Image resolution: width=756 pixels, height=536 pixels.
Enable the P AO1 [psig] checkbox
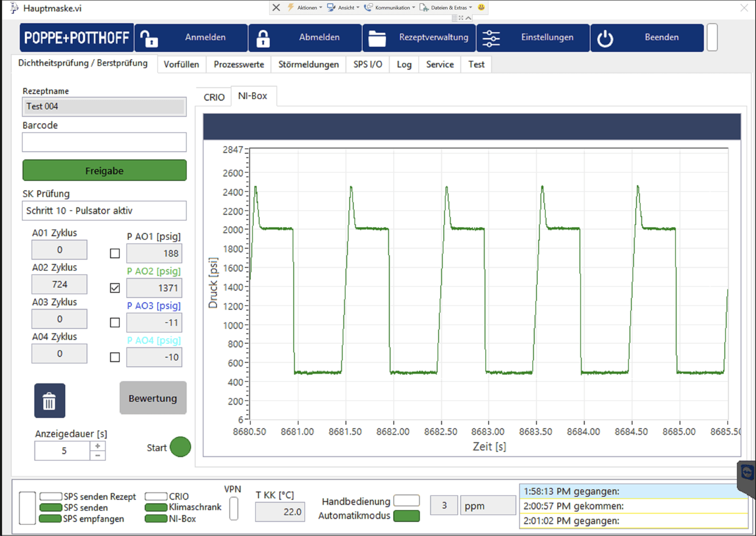(x=114, y=253)
